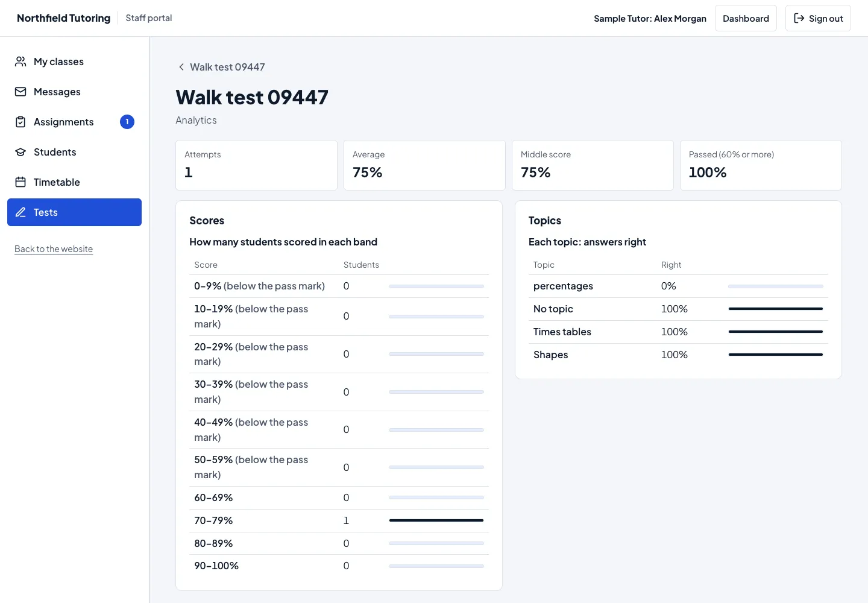Click the back chevron beside Walk test 09447
This screenshot has width=868, height=603.
pyautogui.click(x=181, y=67)
